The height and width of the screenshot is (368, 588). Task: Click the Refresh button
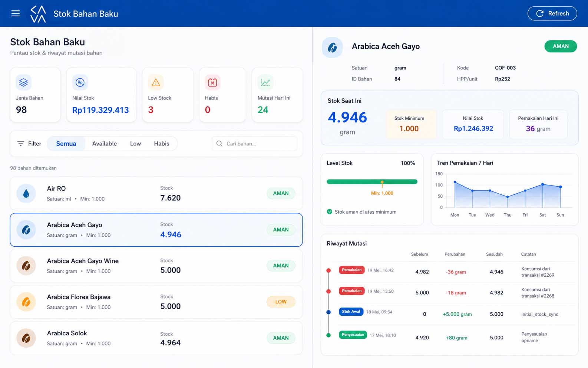click(x=552, y=13)
